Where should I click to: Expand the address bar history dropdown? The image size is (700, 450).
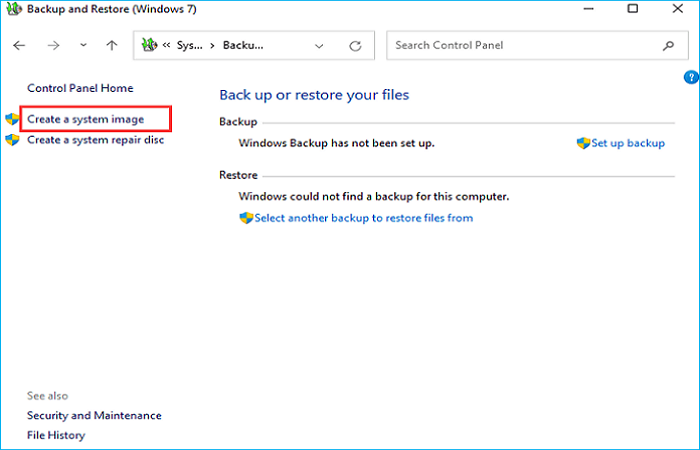tap(319, 46)
